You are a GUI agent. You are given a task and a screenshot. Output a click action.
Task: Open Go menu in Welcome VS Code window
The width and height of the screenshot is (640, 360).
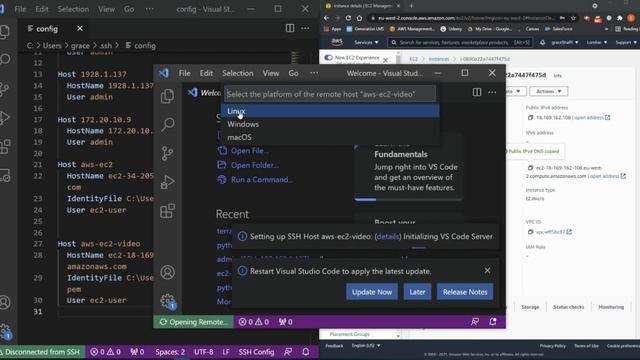point(293,73)
